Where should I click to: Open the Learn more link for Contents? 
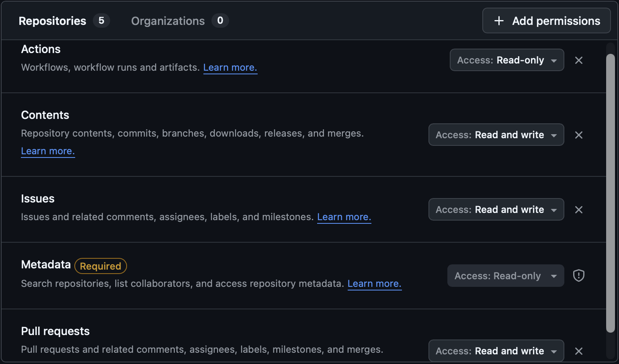point(47,151)
